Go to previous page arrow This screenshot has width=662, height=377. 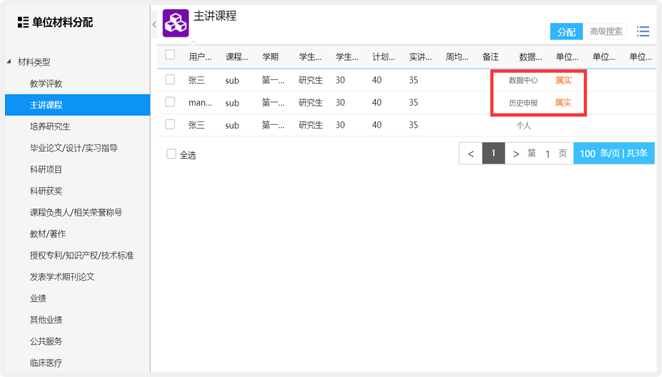pyautogui.click(x=471, y=154)
